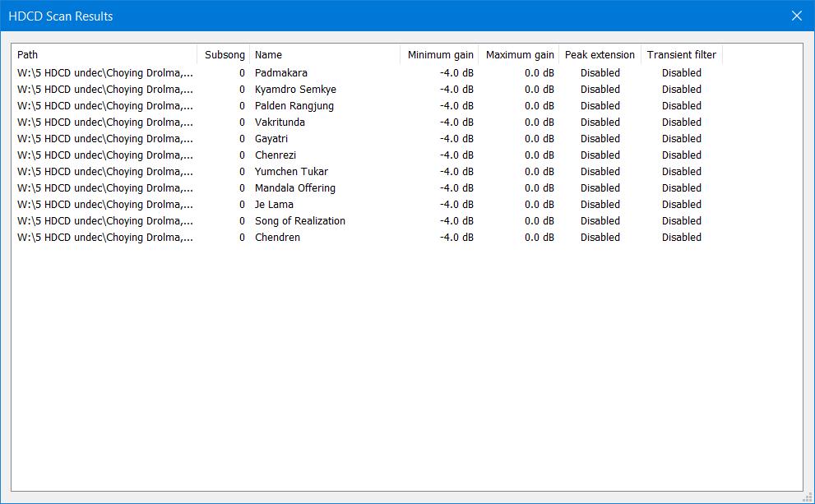Click the 0.0 dB value for Chenrezi

coord(539,155)
